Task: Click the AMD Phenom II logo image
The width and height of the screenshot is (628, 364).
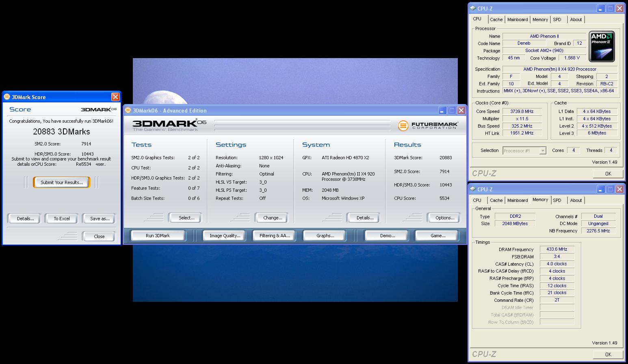Action: click(x=602, y=46)
